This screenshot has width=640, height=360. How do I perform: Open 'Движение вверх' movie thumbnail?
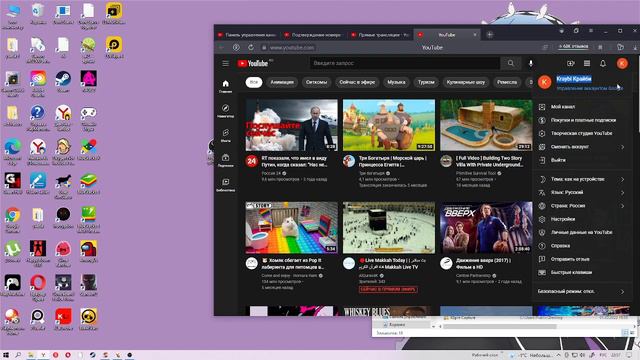(x=486, y=227)
